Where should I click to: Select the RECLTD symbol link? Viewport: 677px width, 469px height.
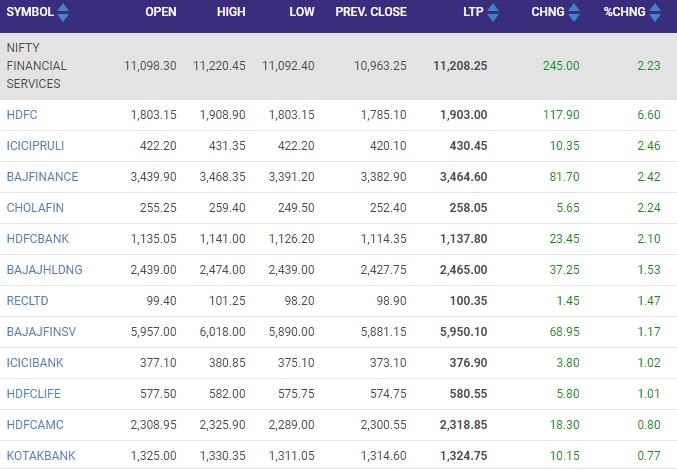coord(27,301)
